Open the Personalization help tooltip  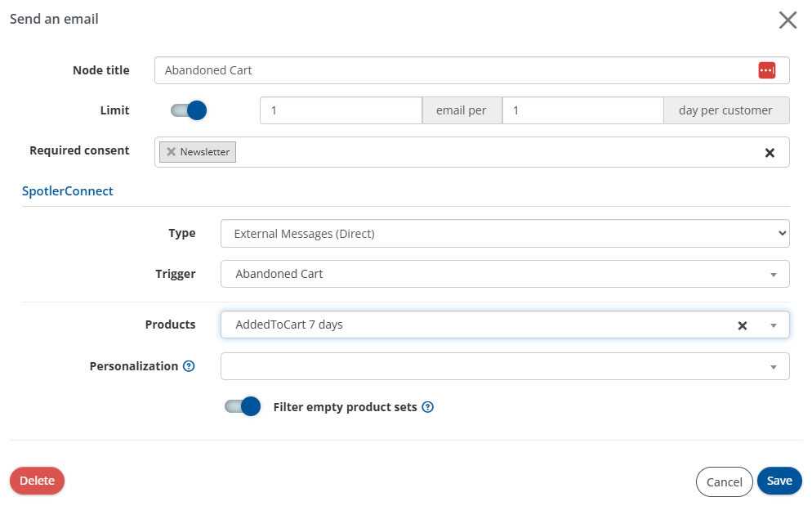(189, 365)
